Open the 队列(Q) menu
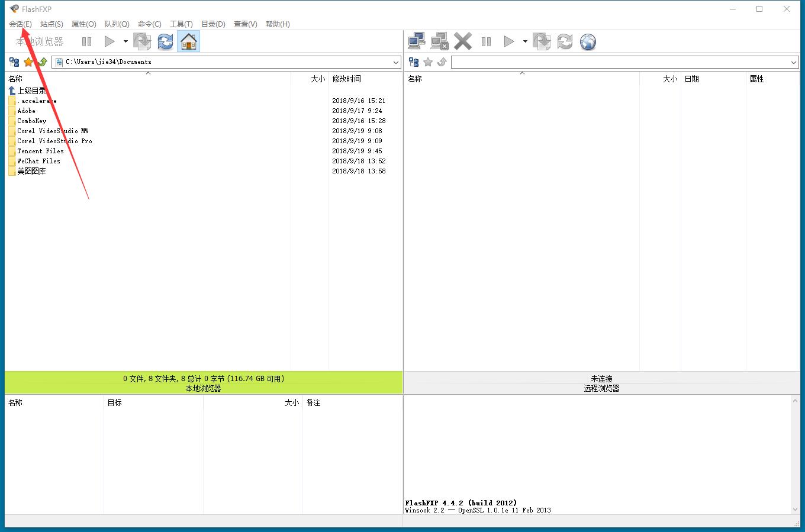 pos(117,24)
